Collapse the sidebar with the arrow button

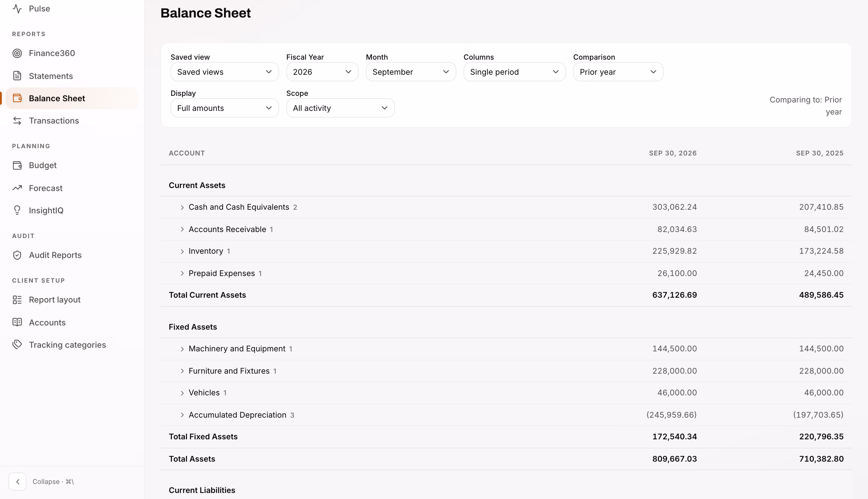[x=17, y=482]
